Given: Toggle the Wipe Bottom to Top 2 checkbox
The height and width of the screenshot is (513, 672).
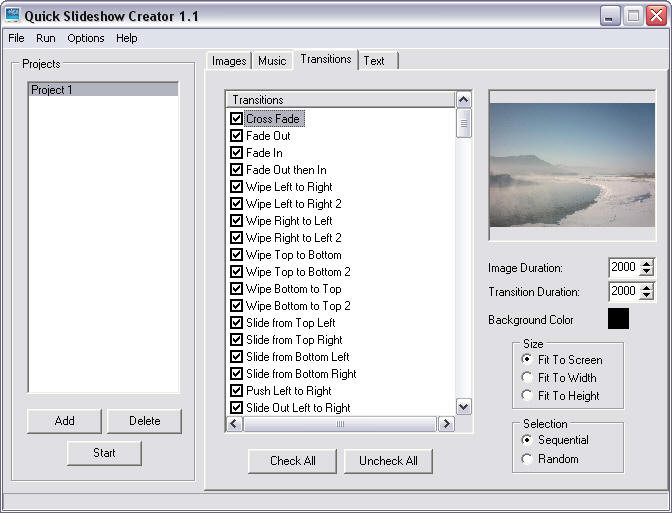Looking at the screenshot, I should (x=236, y=306).
